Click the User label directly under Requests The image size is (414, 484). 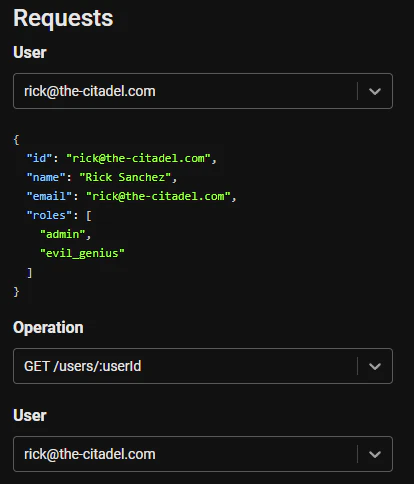[x=30, y=52]
